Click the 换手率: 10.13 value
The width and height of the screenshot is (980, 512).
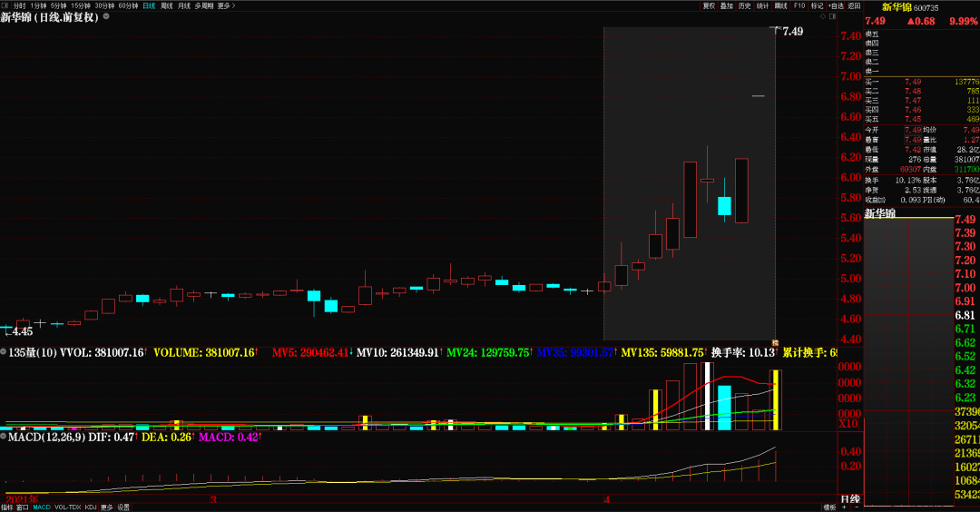[x=743, y=352]
